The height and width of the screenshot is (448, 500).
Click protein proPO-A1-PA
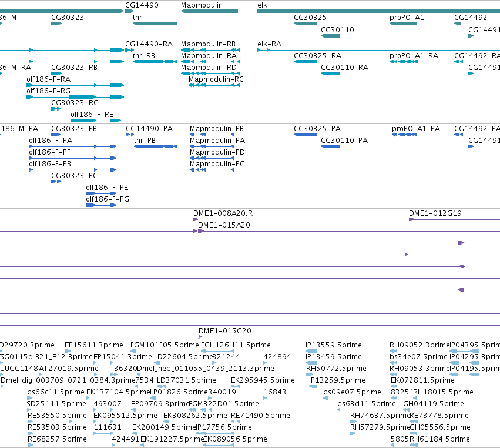(416, 129)
